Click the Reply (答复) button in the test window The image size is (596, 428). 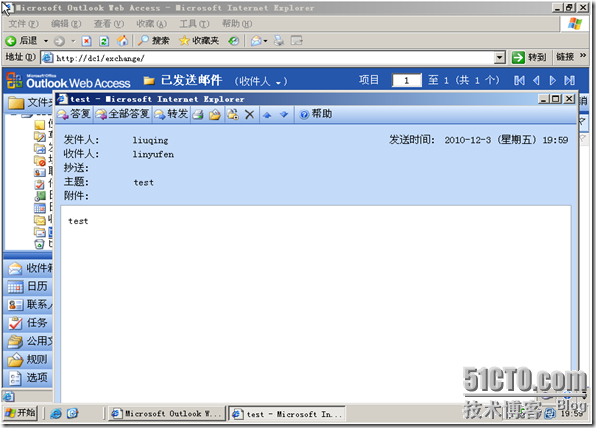[74, 114]
